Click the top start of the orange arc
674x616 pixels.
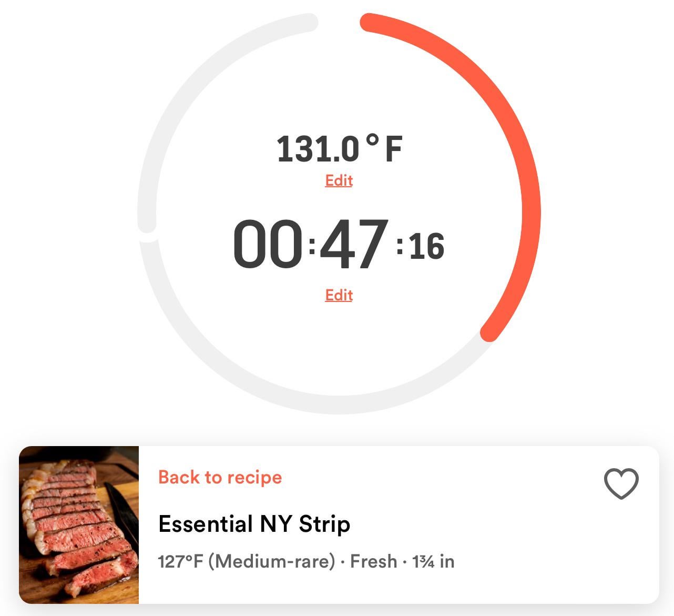(x=369, y=23)
